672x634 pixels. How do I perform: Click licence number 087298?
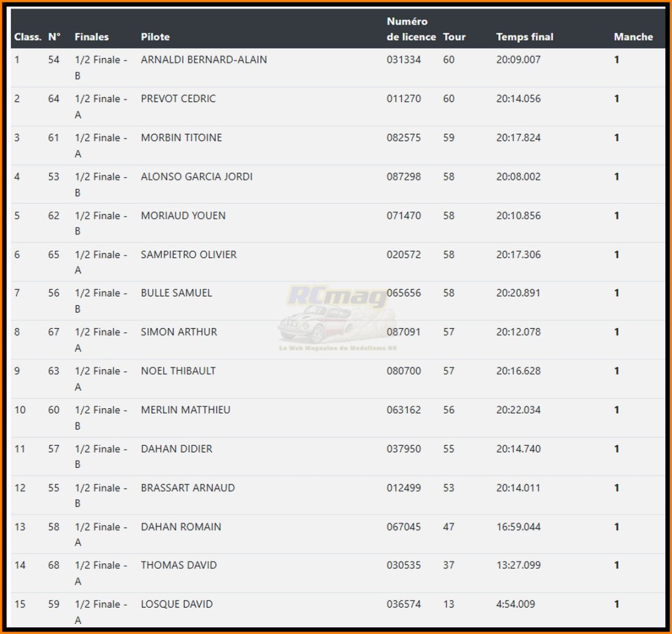tap(403, 177)
